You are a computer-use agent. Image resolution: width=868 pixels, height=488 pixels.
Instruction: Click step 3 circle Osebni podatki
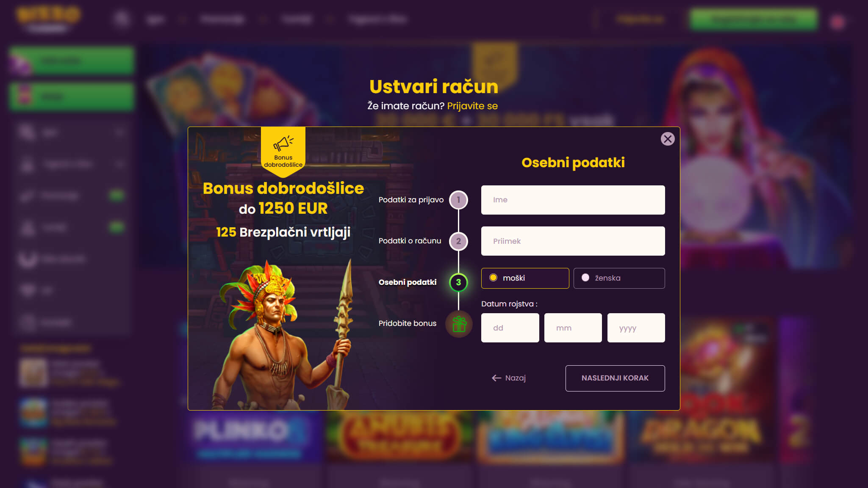(458, 282)
